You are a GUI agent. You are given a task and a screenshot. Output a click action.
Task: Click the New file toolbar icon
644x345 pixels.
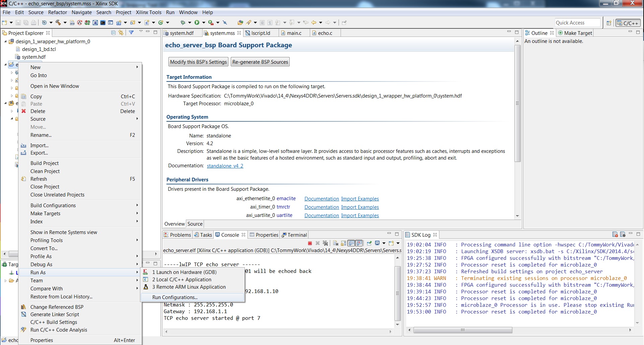coord(4,22)
